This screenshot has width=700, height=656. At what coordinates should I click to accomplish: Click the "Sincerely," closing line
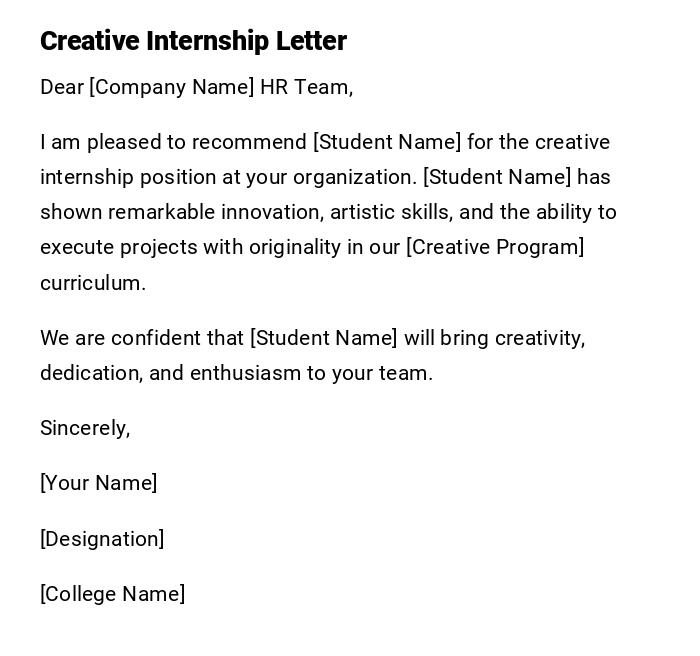coord(85,428)
